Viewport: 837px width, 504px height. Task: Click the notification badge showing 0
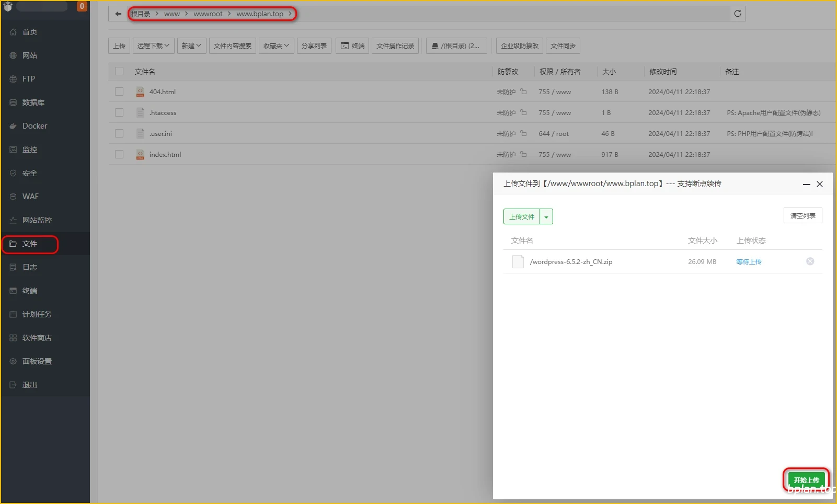click(x=82, y=6)
